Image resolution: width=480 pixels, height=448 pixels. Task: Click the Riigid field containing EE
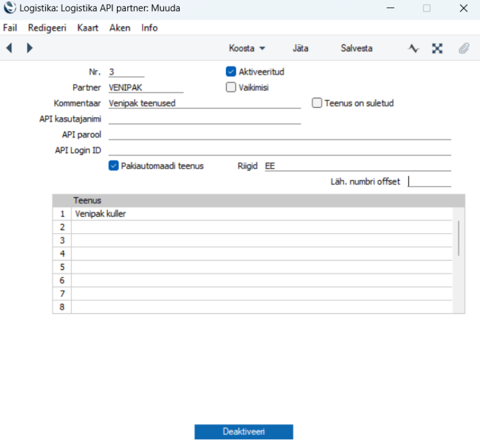coord(358,166)
